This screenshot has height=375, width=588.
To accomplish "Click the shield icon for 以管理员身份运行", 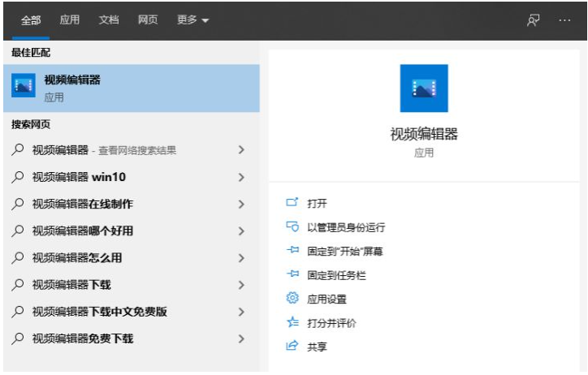I will (292, 226).
